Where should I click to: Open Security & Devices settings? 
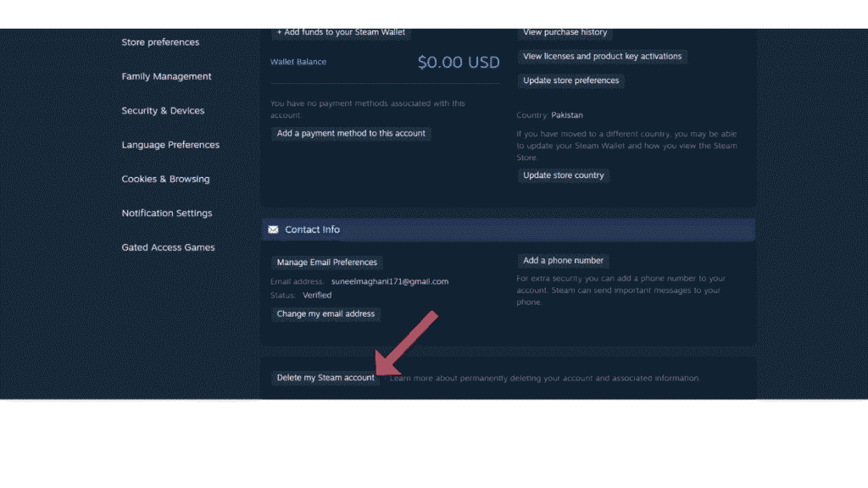click(163, 111)
